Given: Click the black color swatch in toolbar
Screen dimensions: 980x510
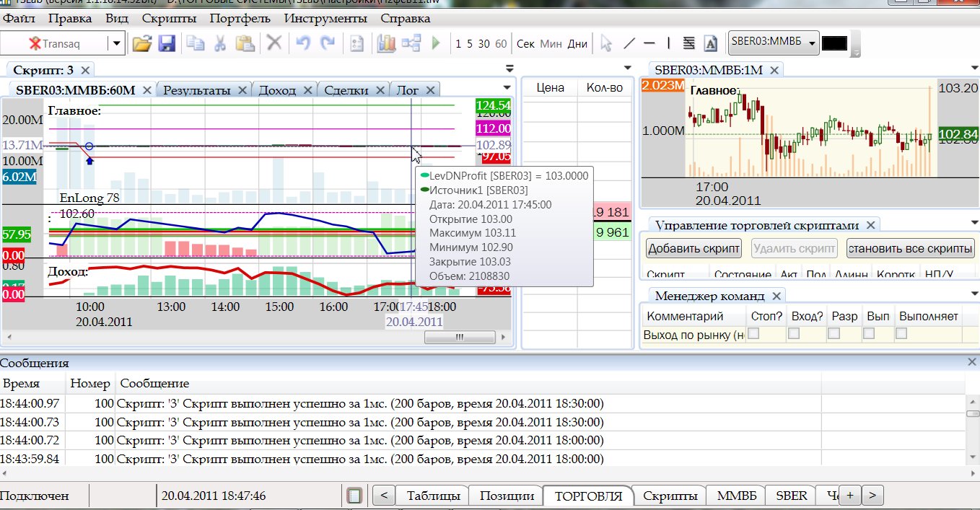Looking at the screenshot, I should coord(834,43).
